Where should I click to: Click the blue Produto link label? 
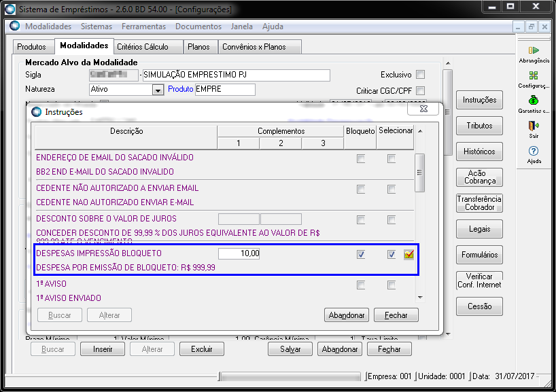[181, 89]
